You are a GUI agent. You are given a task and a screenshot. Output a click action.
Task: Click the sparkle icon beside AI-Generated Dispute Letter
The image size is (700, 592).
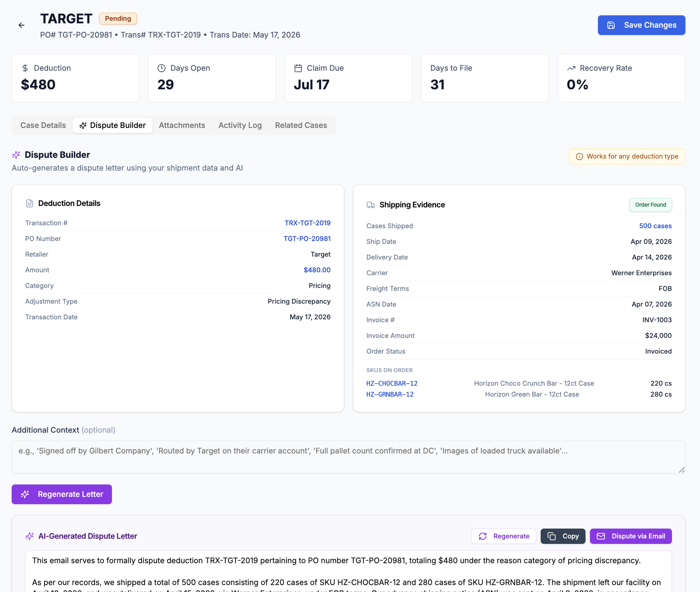point(30,536)
